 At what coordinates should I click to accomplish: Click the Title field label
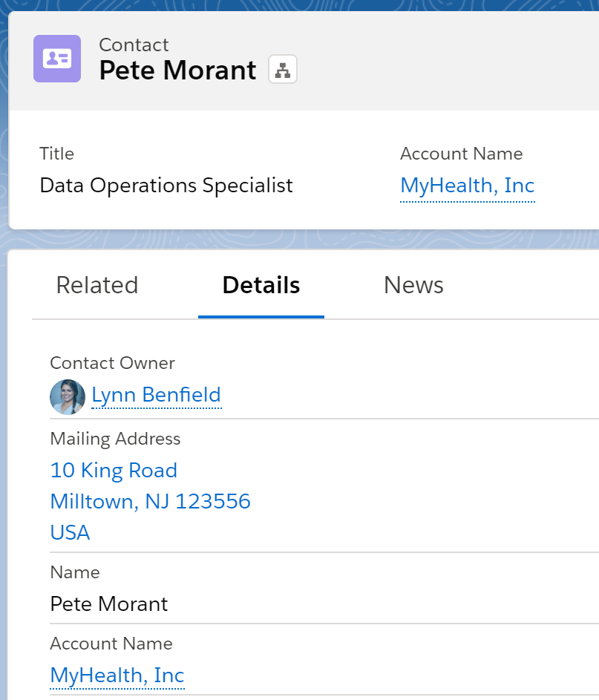click(x=56, y=154)
